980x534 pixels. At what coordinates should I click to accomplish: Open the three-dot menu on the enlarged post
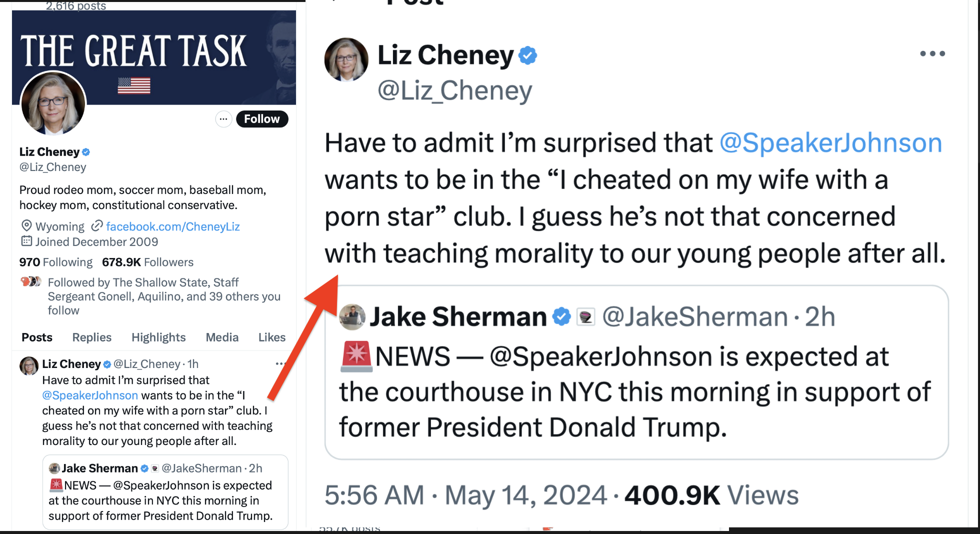point(932,53)
